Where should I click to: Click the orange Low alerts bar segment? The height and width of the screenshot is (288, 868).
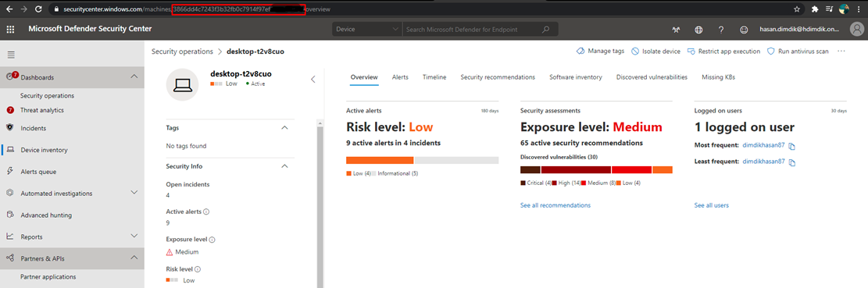coord(380,160)
